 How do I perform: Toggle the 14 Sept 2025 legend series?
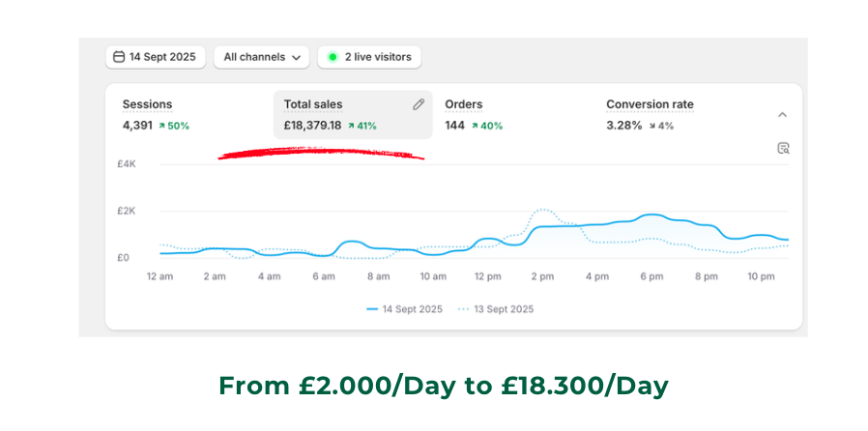click(404, 309)
